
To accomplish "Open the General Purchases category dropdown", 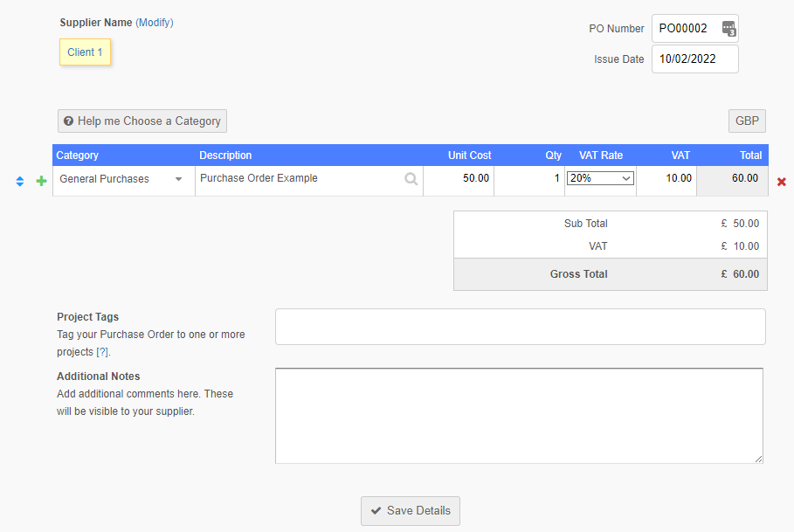I will [x=178, y=179].
